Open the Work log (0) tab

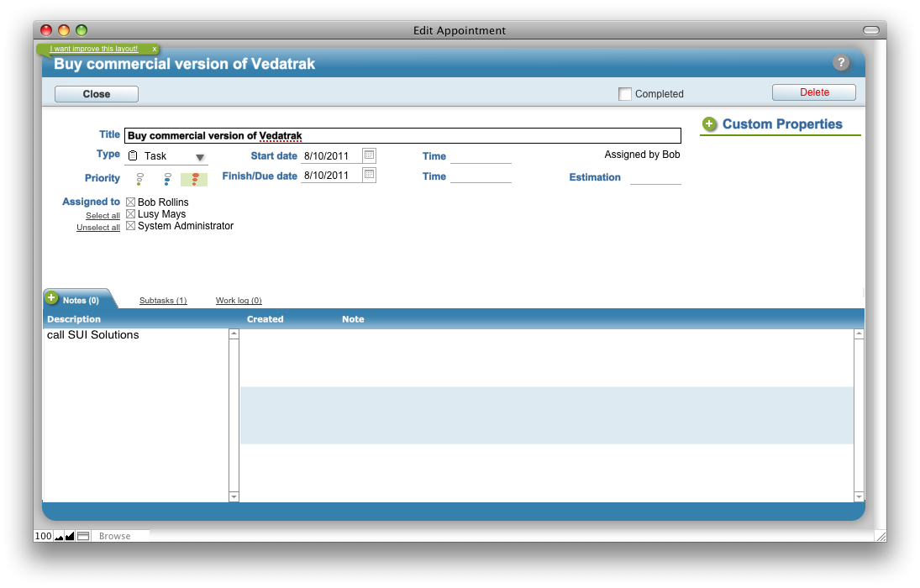click(x=239, y=301)
